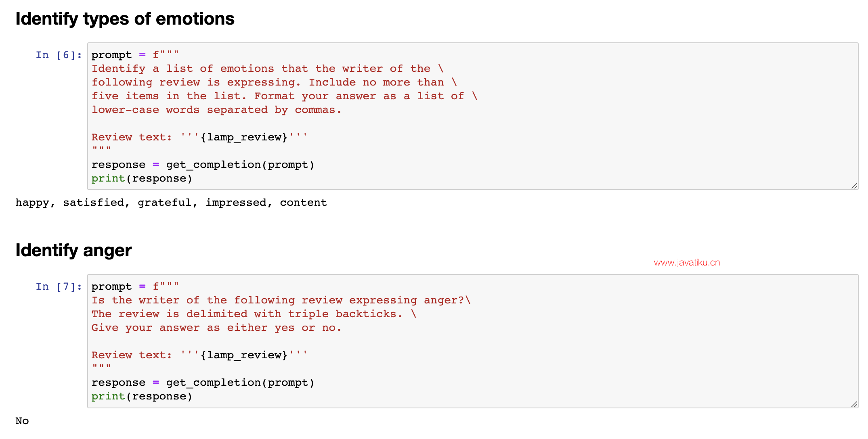Click the line 'Give your answer as either yes or no.'

point(216,328)
